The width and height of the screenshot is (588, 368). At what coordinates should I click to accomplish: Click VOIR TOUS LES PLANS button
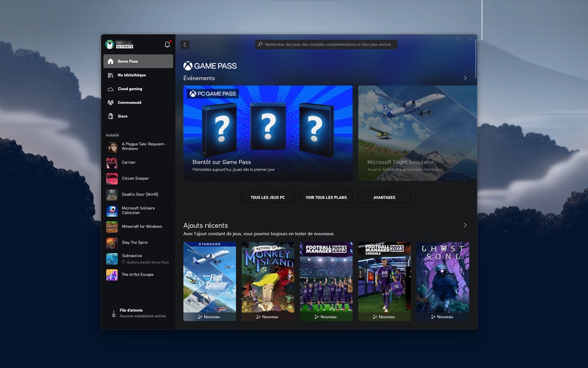click(x=326, y=197)
